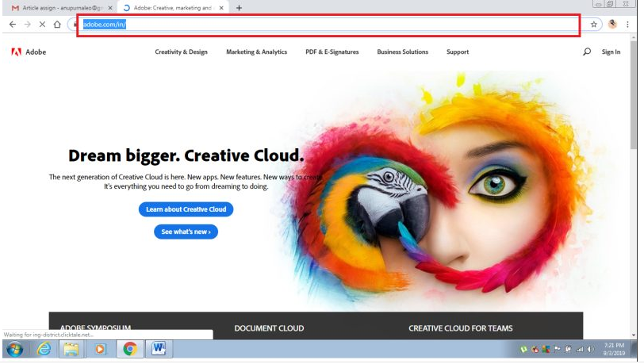Open the taskbar clock showing 7:21 PM
This screenshot has width=644, height=364.
614,350
